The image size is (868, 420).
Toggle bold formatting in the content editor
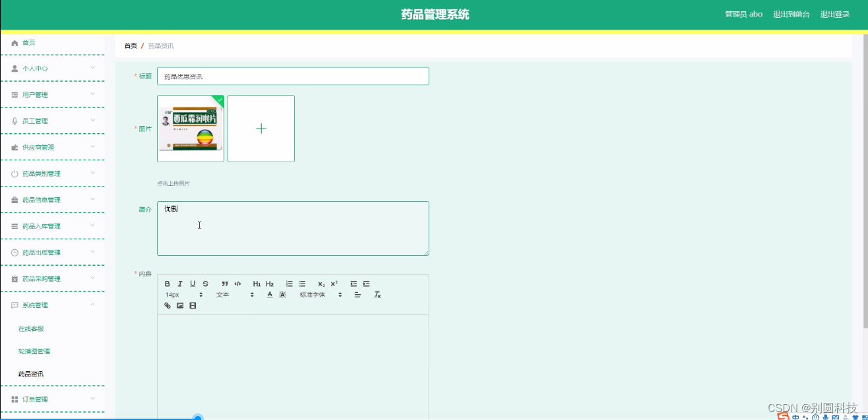point(167,283)
